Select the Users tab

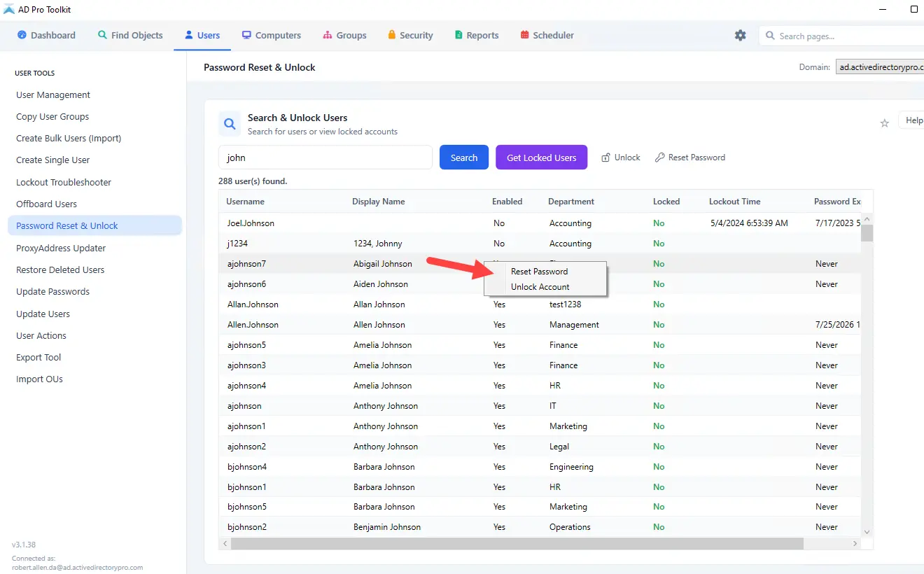tap(202, 35)
